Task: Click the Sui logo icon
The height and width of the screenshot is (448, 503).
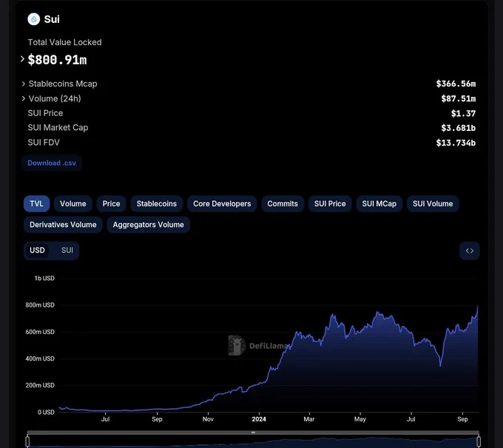Action: (x=34, y=19)
